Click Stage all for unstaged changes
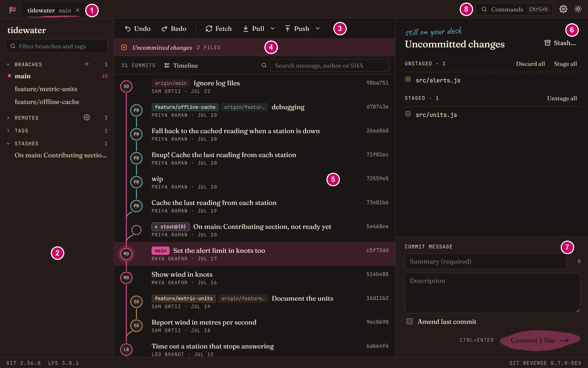Image resolution: width=588 pixels, height=368 pixels. point(565,64)
